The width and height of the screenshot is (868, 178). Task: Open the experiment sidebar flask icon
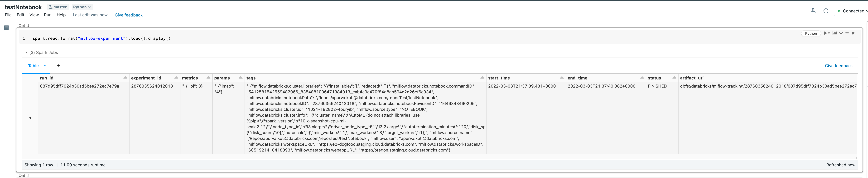(813, 10)
